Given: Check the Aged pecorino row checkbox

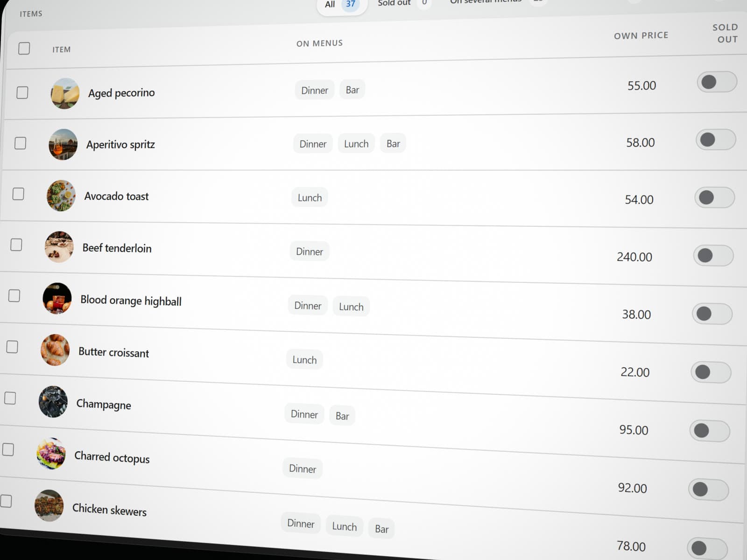Looking at the screenshot, I should pyautogui.click(x=22, y=92).
